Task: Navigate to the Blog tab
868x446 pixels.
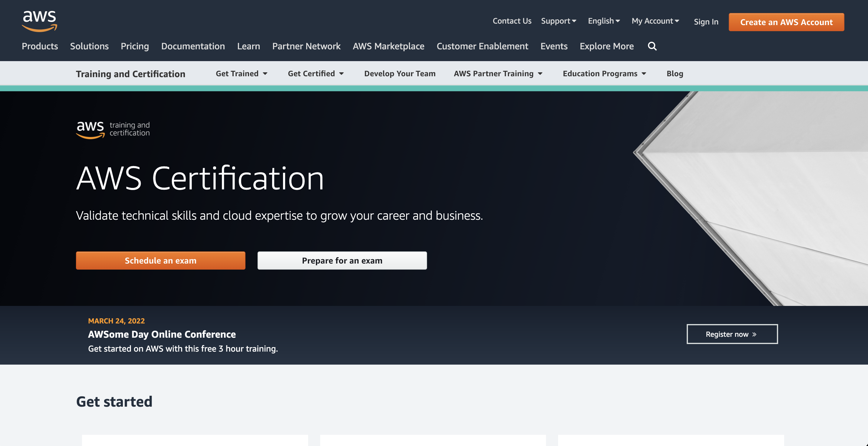Action: tap(675, 74)
